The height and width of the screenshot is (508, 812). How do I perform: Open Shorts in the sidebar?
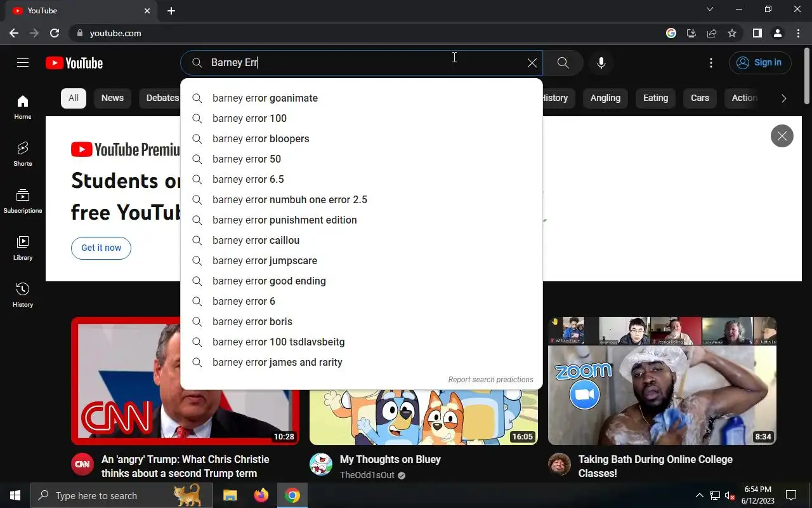[x=23, y=154]
